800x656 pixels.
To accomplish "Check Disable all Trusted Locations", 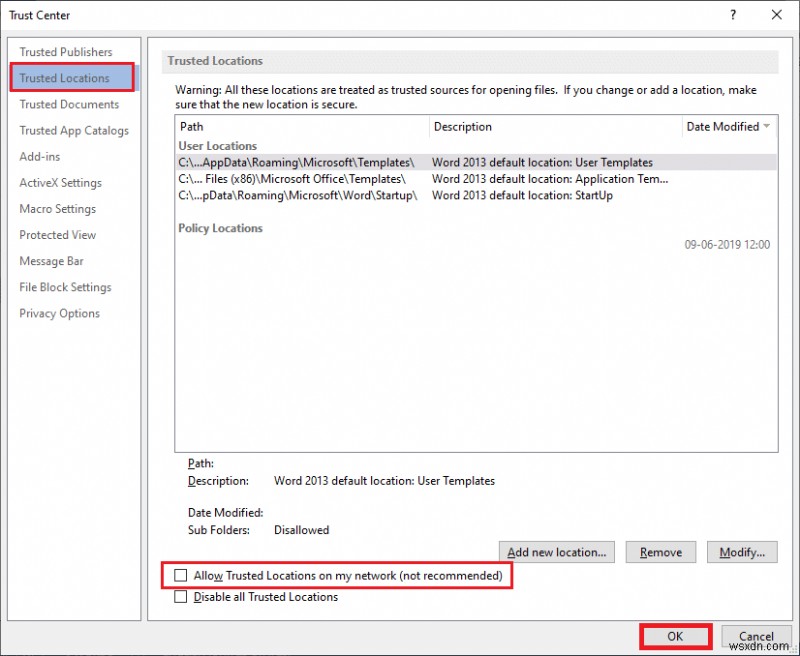I will point(181,597).
